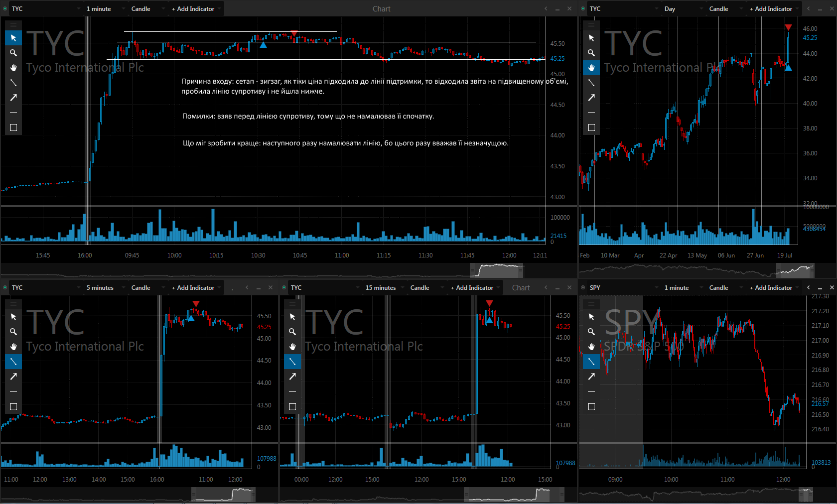Select the rectangle tool in the SPY chart
Image resolution: width=837 pixels, height=504 pixels.
[x=591, y=406]
